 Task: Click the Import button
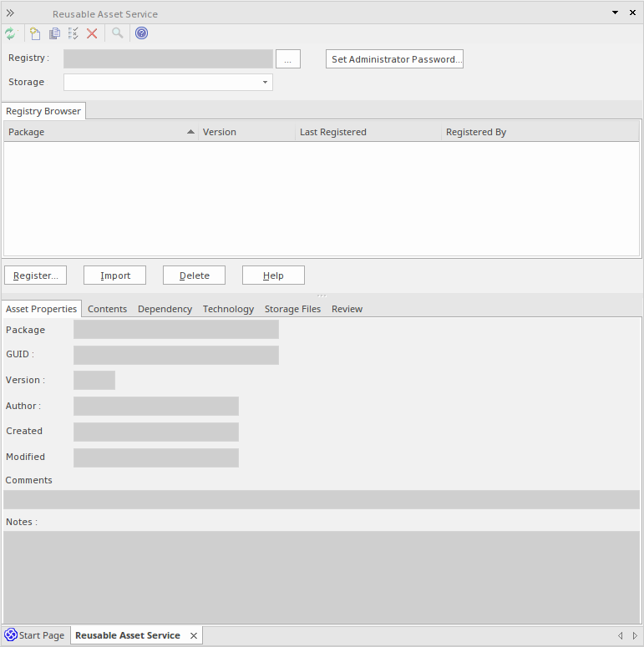pos(115,275)
